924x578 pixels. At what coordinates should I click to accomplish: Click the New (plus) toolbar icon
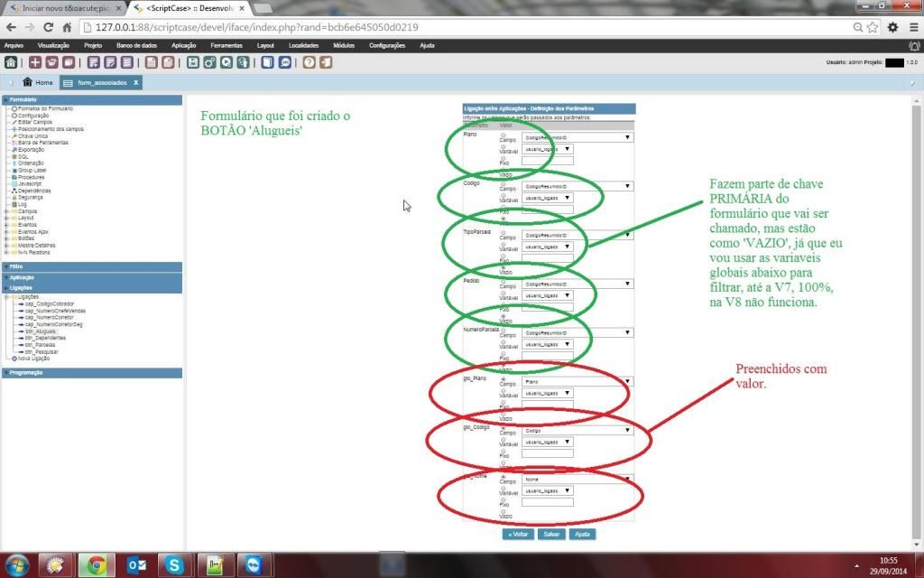[34, 62]
